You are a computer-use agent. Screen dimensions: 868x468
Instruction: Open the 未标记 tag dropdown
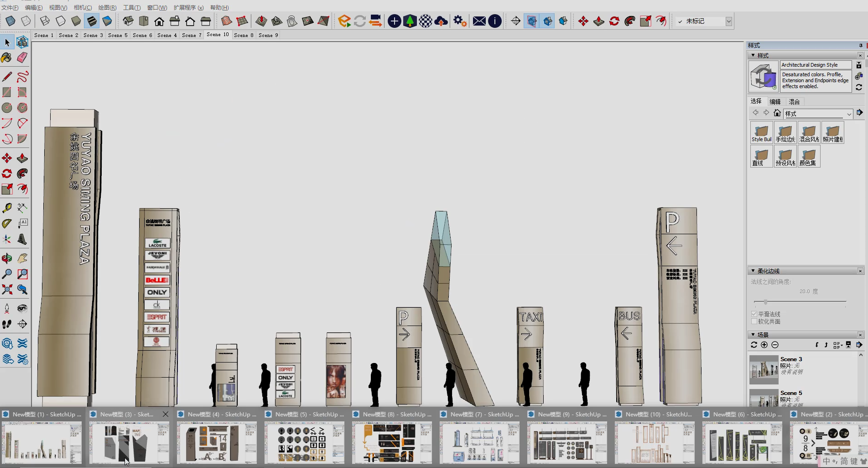tap(729, 21)
